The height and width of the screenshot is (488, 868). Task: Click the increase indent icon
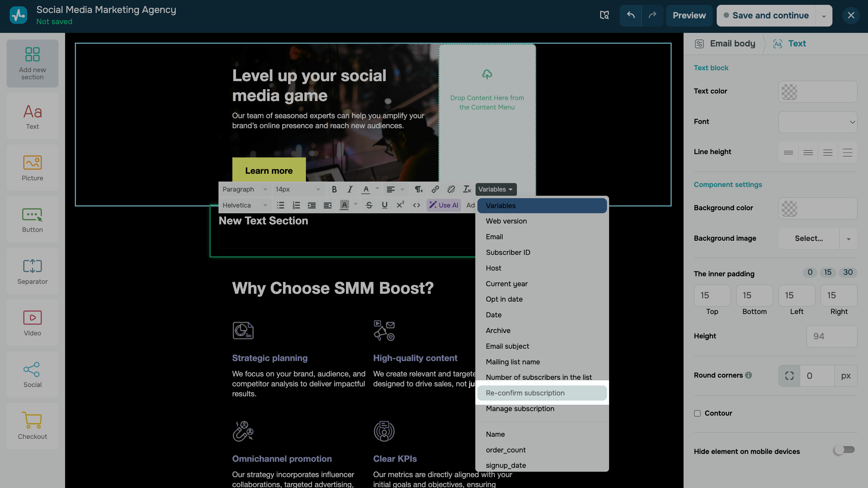312,205
